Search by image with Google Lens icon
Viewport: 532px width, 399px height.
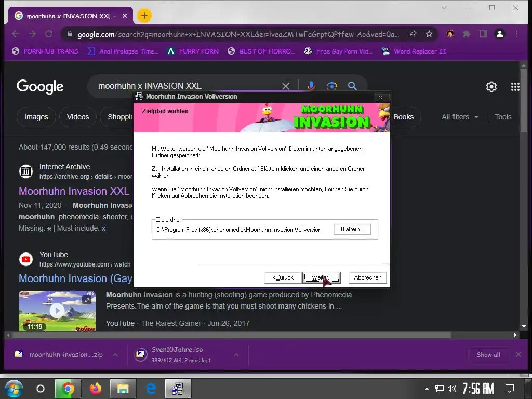tap(332, 86)
